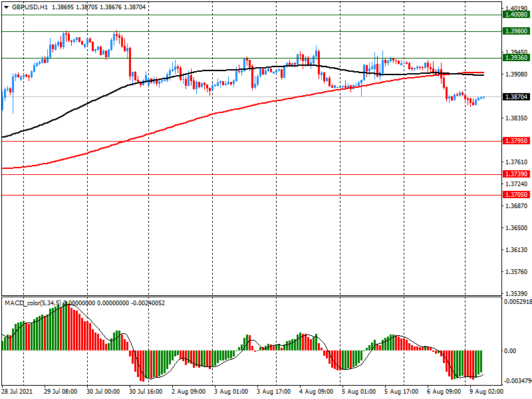Select the 1.39800 green level label
The image size is (532, 399).
pos(517,31)
